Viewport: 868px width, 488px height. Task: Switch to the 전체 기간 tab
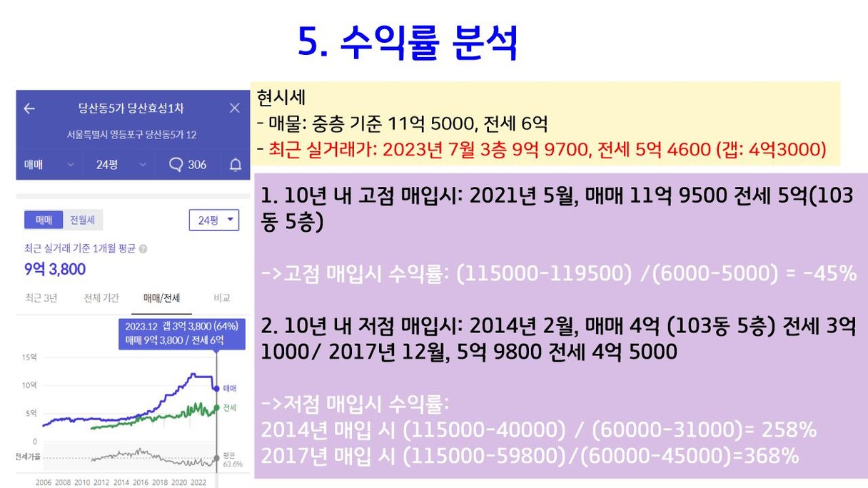101,298
